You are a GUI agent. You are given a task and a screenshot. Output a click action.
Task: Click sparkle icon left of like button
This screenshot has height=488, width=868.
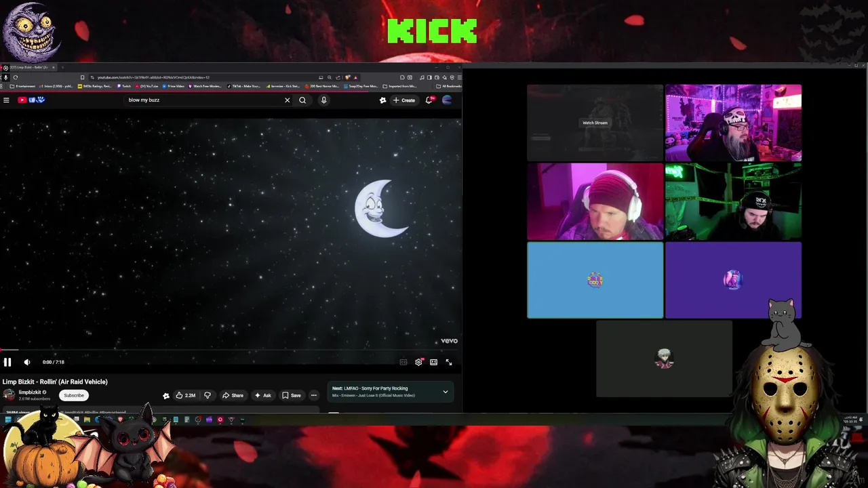pos(166,396)
